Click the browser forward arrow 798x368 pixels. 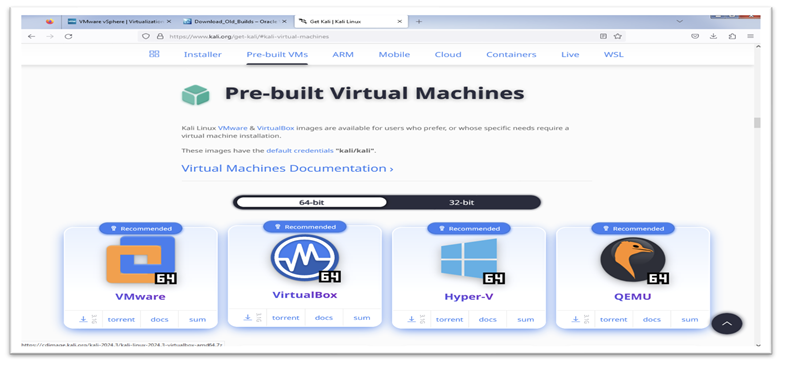49,36
